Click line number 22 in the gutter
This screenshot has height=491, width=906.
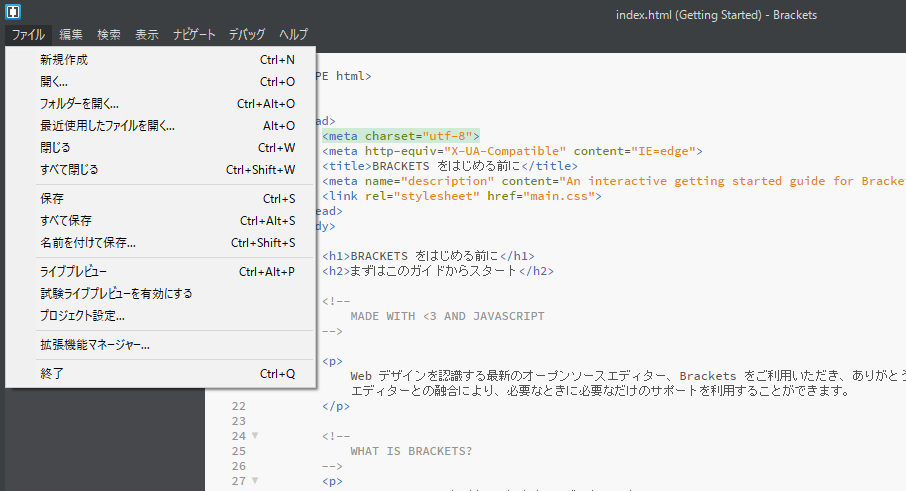point(239,406)
